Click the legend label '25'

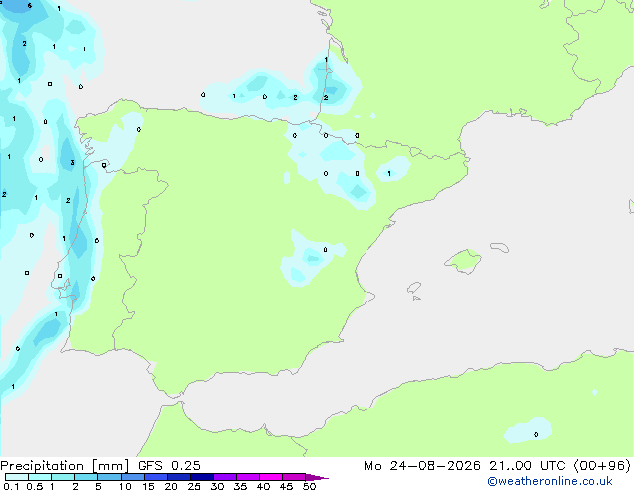click(x=194, y=486)
